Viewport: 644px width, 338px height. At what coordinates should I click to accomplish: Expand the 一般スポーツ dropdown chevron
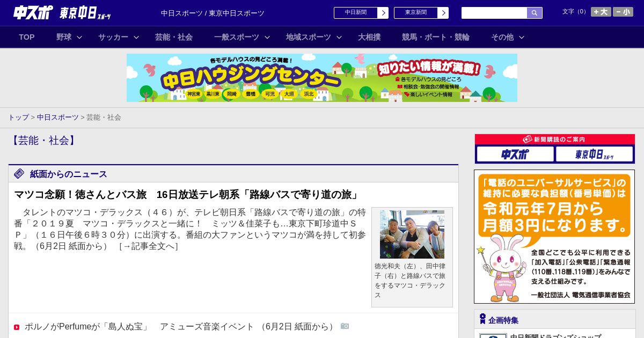point(267,38)
